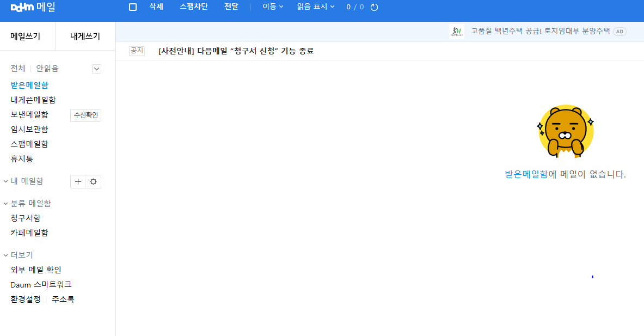Viewport: 644px width, 336px height.
Task: Click the Ryan bear character image
Action: click(x=566, y=131)
